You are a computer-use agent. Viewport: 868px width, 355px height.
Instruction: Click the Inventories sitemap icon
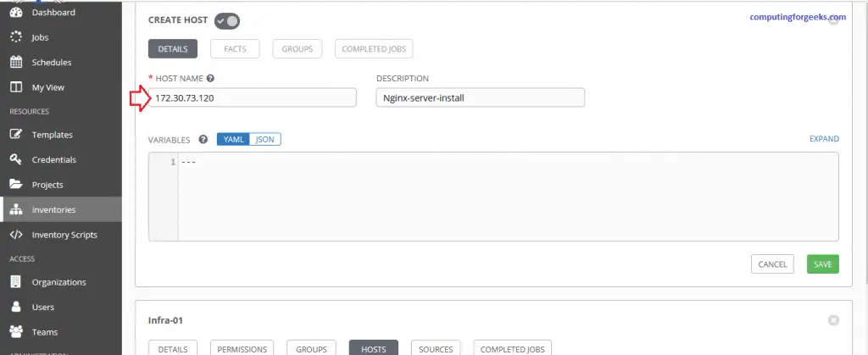(x=16, y=209)
